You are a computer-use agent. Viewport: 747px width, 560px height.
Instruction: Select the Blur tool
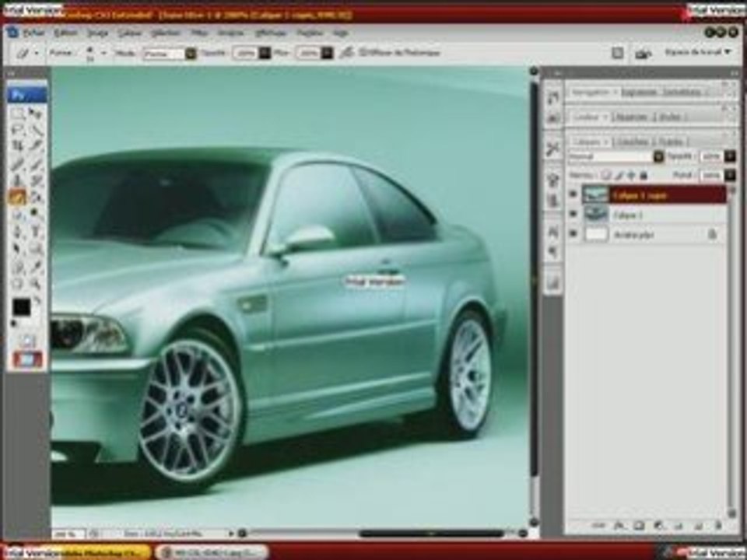18,215
